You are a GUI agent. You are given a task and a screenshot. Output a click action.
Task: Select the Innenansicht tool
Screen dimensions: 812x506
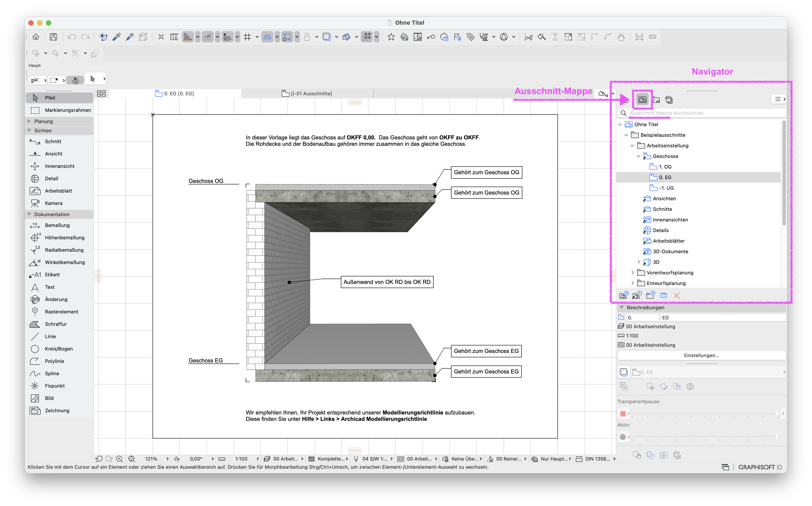[59, 166]
